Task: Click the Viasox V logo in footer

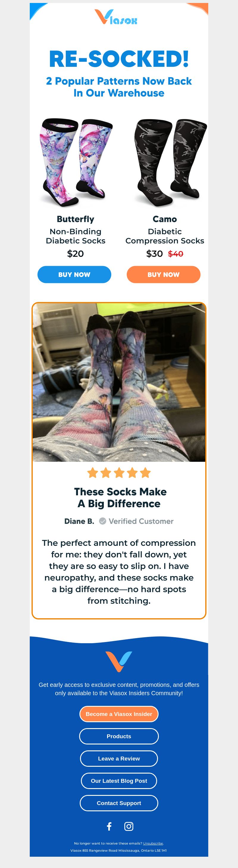Action: pos(119,662)
